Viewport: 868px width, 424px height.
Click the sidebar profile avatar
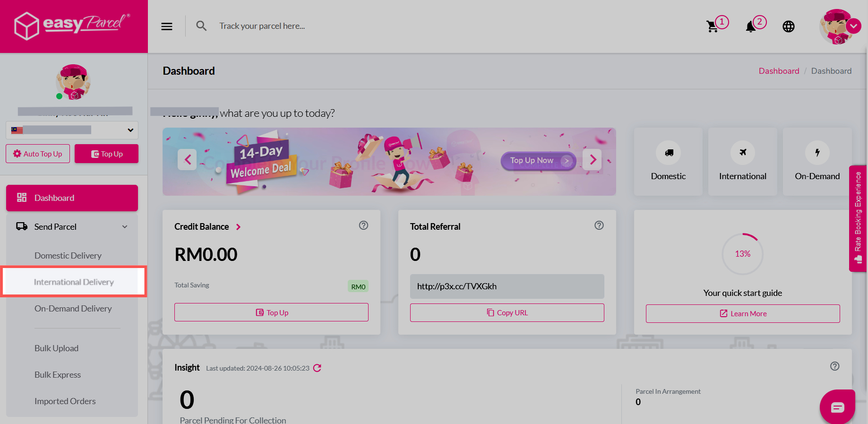click(73, 82)
